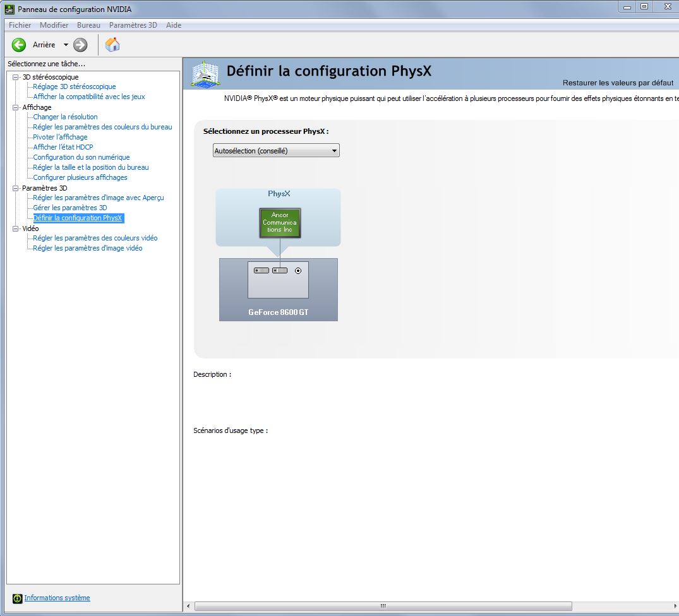The height and width of the screenshot is (616, 679).
Task: Click the NVIDIA icon in title bar
Action: 9,9
